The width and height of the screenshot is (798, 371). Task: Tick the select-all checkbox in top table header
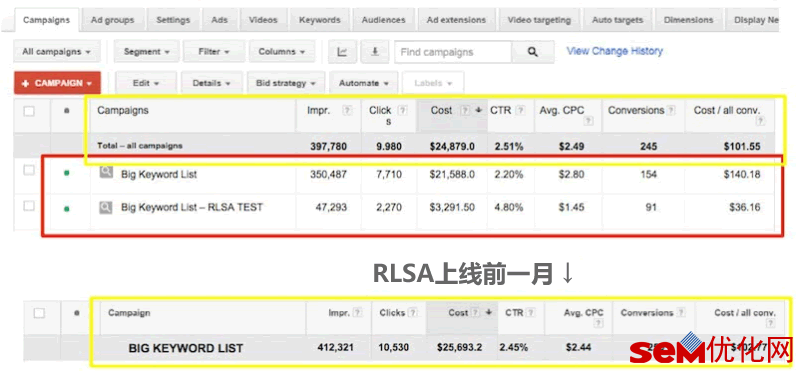click(30, 111)
